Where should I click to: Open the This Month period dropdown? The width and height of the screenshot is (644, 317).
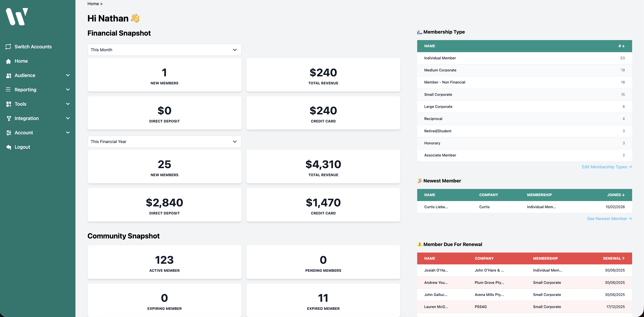click(164, 49)
